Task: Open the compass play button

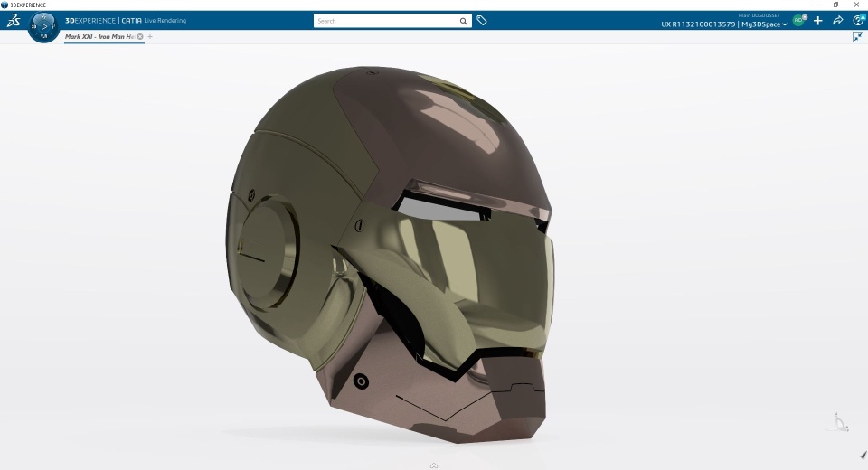Action: (x=43, y=26)
